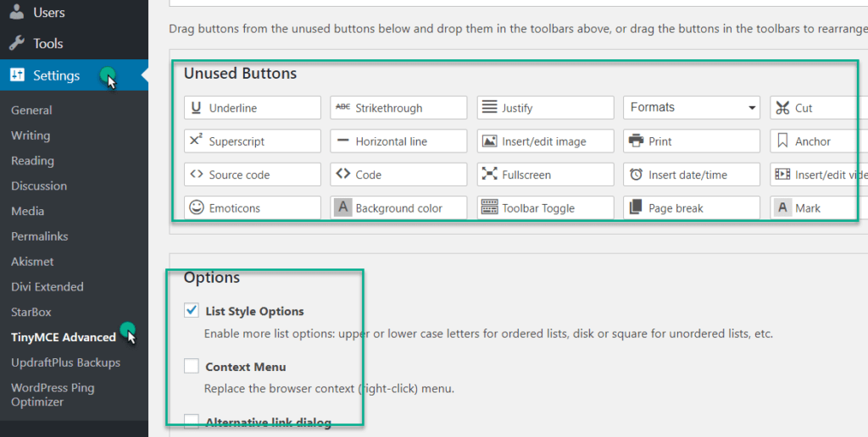Viewport: 868px width, 437px height.
Task: Click the Insert/edit video button
Action: pyautogui.click(x=819, y=174)
